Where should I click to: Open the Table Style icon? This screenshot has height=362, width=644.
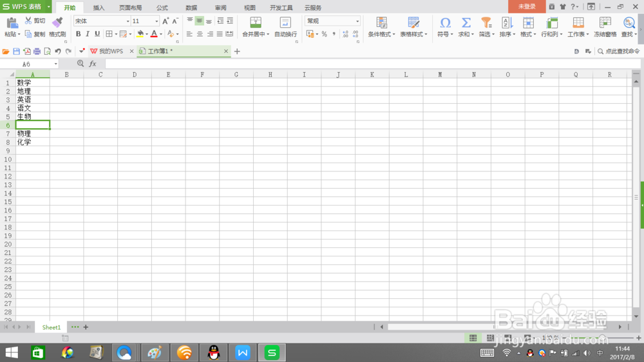(413, 23)
